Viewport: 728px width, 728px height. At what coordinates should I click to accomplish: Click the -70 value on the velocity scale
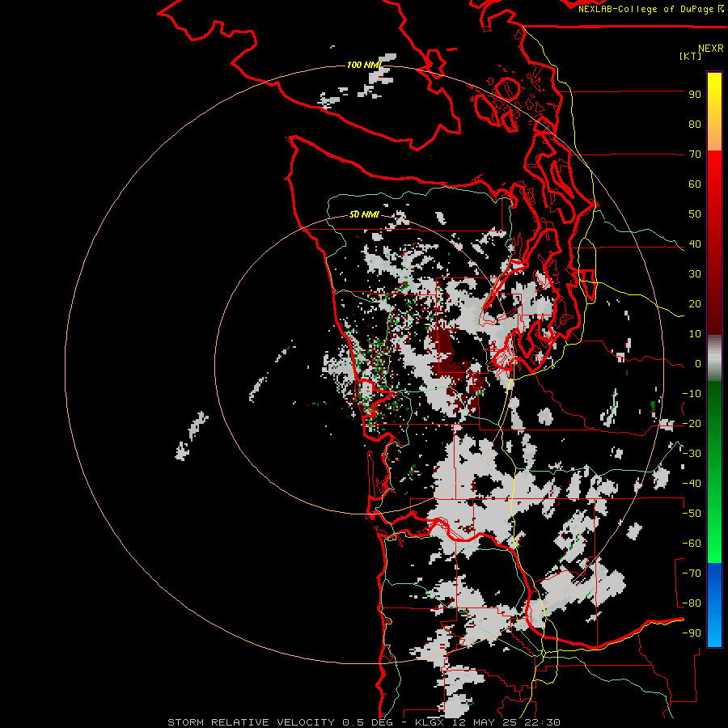[x=692, y=574]
